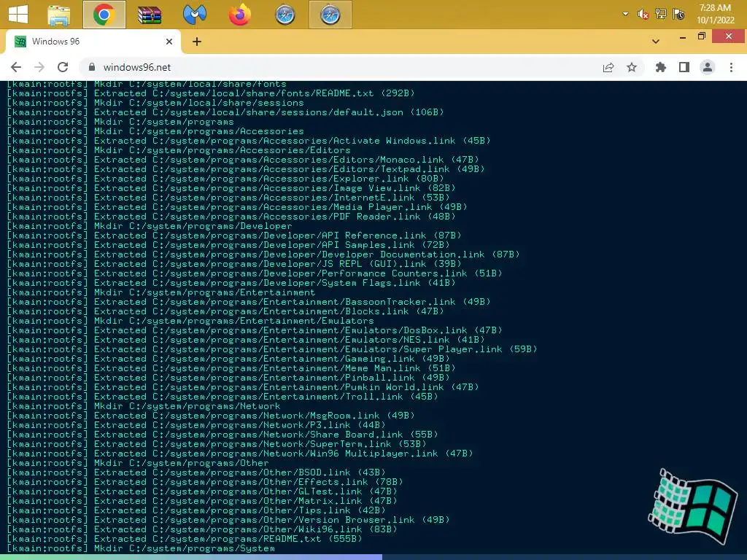
Task: View site info via lock icon
Action: (x=92, y=67)
